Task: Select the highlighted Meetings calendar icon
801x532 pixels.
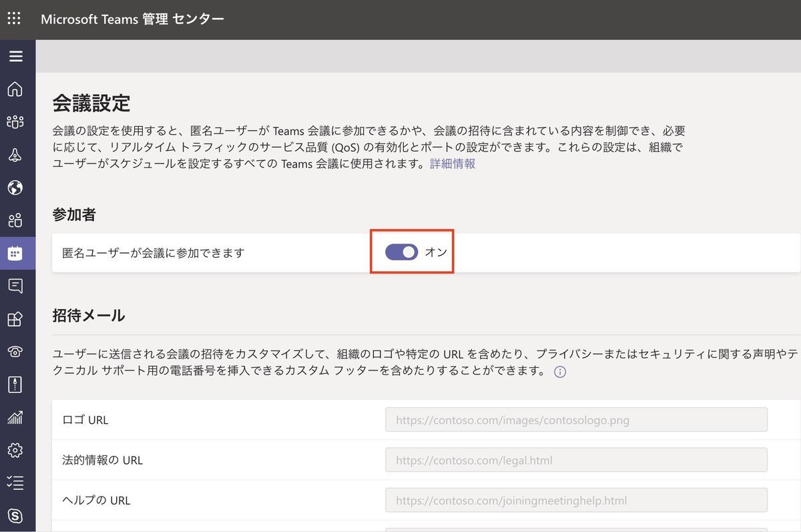Action: (15, 253)
